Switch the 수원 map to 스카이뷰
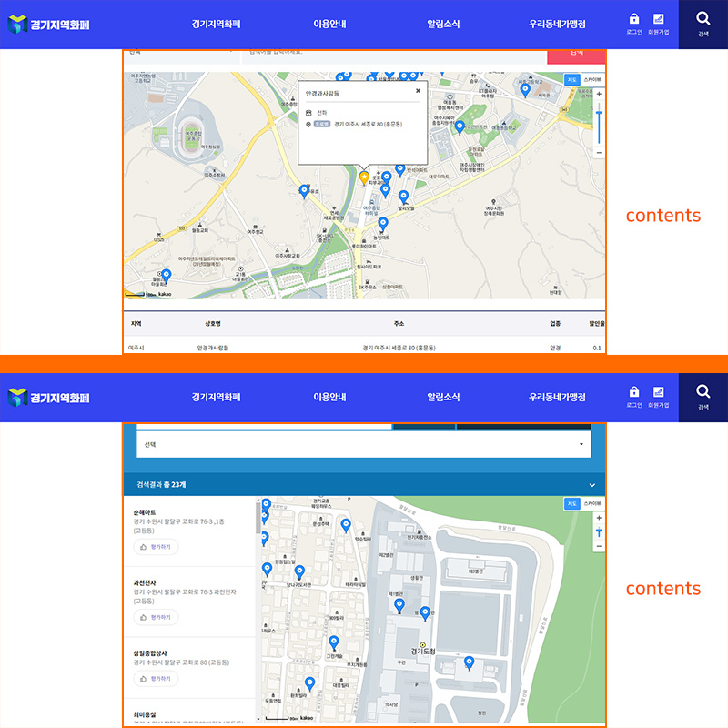728x728 pixels. (x=592, y=504)
